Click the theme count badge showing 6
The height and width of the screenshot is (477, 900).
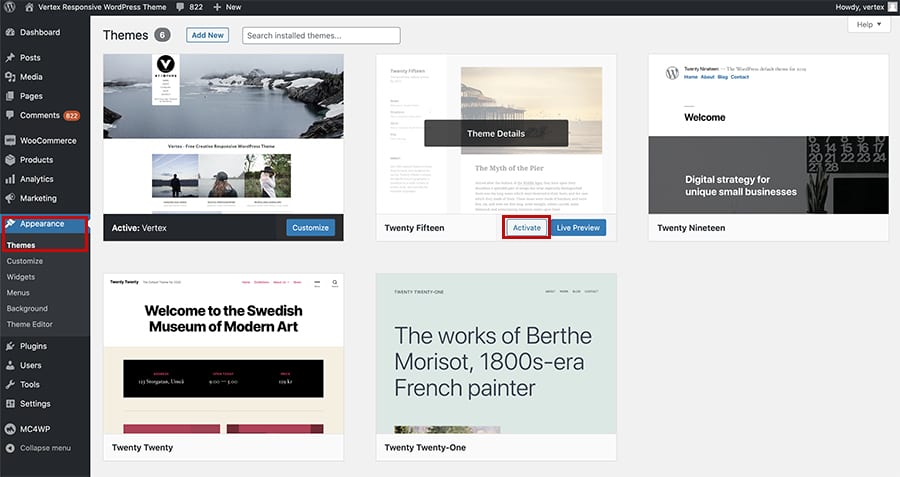[162, 35]
